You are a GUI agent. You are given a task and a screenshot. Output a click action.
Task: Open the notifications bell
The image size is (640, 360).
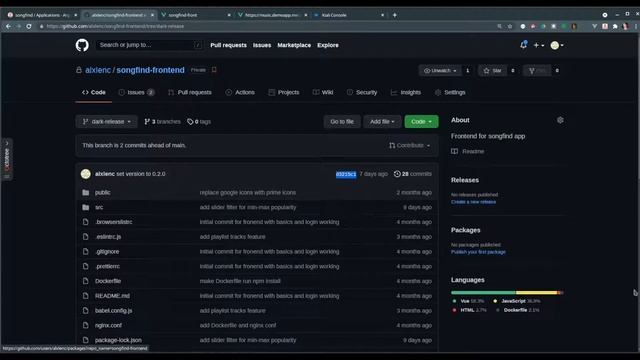(x=523, y=45)
